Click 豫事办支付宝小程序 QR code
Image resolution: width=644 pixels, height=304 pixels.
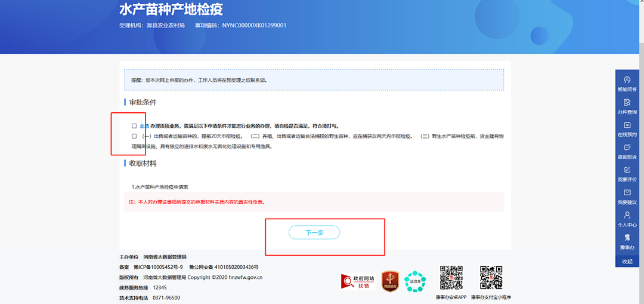[491, 278]
